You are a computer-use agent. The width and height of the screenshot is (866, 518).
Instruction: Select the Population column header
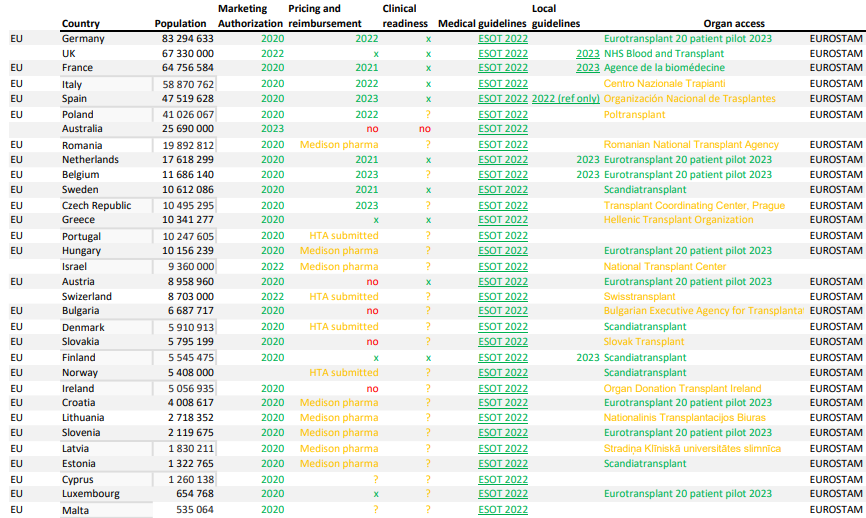point(180,24)
